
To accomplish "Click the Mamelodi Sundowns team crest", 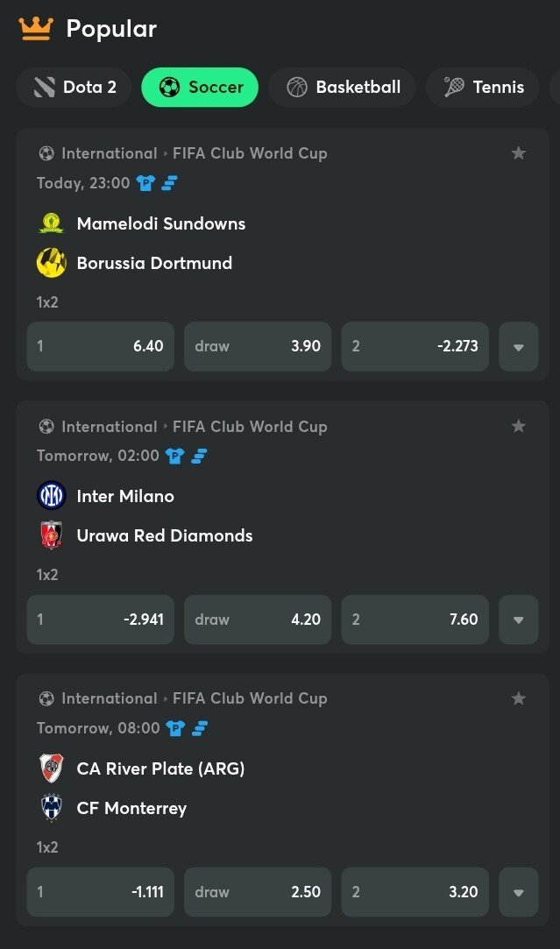I will pyautogui.click(x=52, y=223).
